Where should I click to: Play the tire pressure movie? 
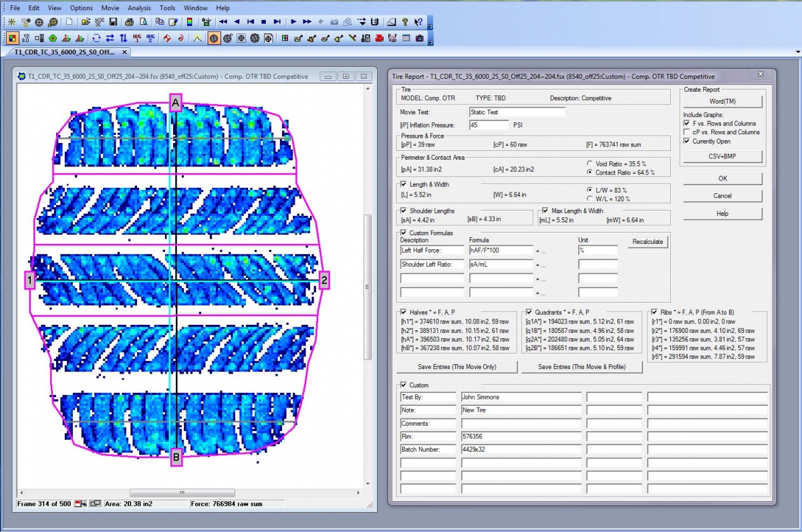[x=294, y=22]
